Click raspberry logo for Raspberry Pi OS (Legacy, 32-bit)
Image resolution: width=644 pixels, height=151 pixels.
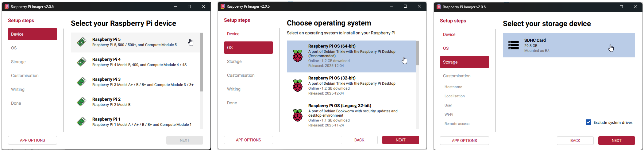point(298,115)
